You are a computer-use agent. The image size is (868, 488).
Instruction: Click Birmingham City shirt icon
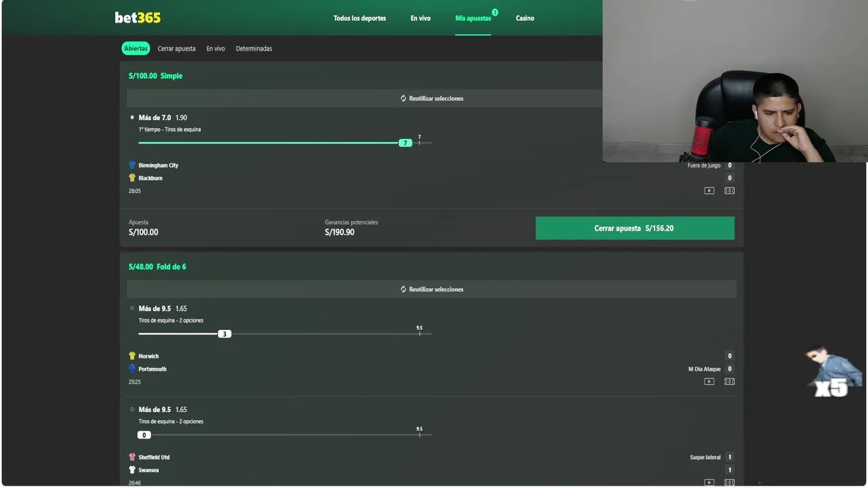tap(132, 165)
